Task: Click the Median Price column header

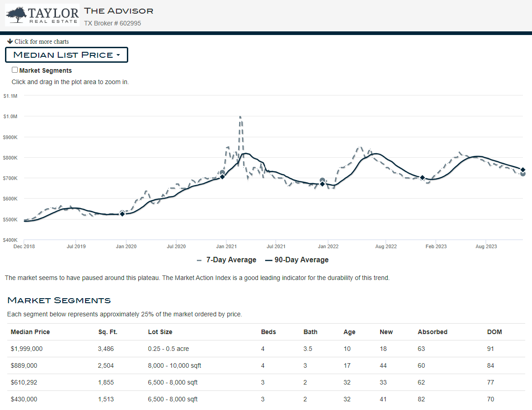Action: 30,332
